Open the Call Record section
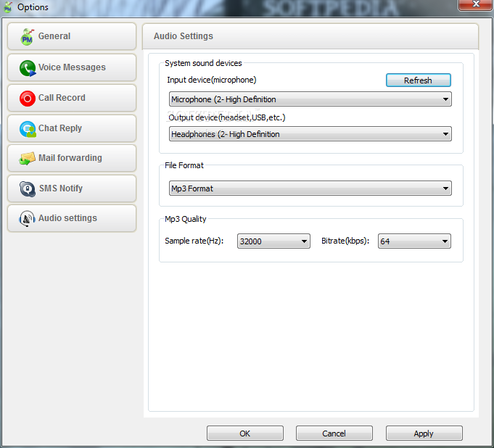Viewport: 494px width, 448px height. click(72, 98)
